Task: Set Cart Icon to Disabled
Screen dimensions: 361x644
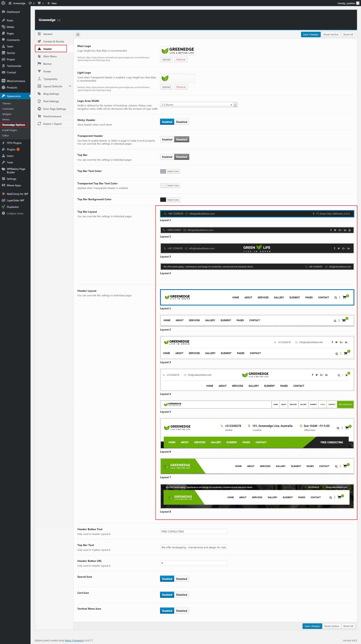Action: click(x=181, y=595)
